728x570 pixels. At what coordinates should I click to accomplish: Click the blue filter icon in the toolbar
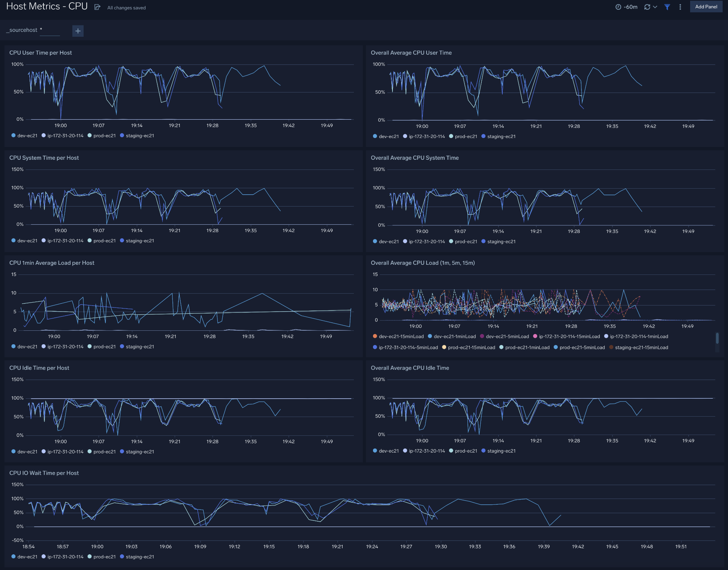[667, 7]
